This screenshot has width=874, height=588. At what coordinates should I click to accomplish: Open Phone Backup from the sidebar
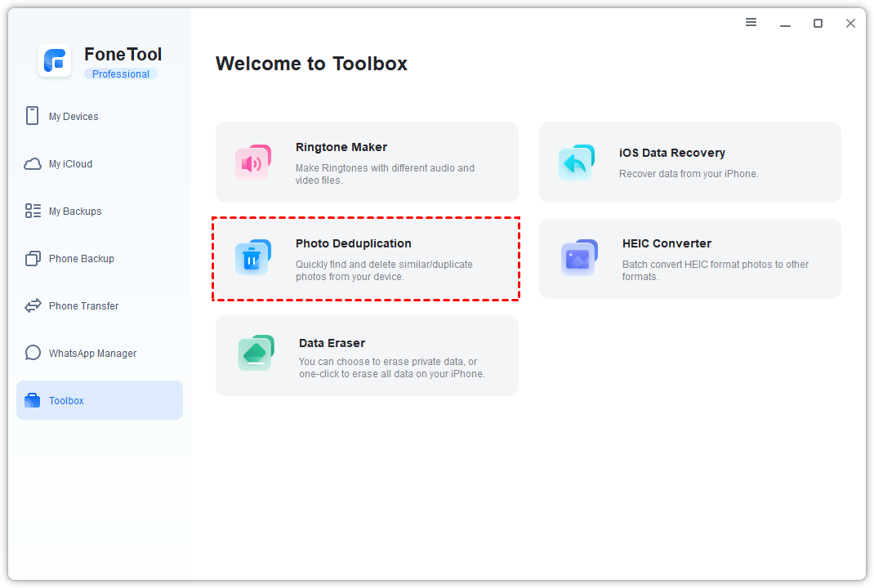pyautogui.click(x=99, y=259)
